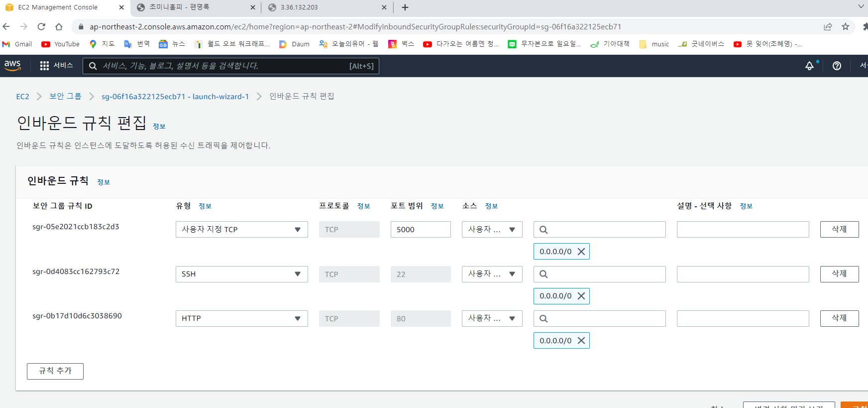Image resolution: width=868 pixels, height=408 pixels.
Task: Open the 굿네이버스 bookmark
Action: point(701,44)
